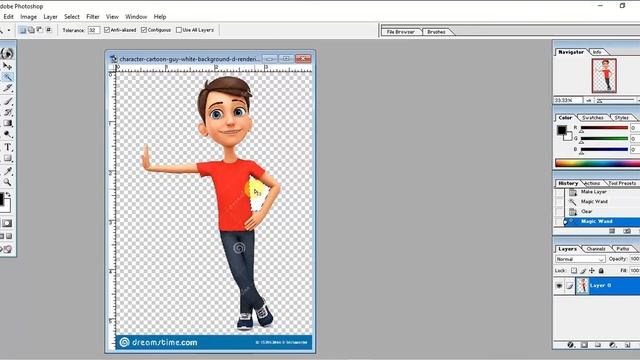Pick a color from the color ramp
Viewport: 640px width, 360px height.
pos(597,163)
